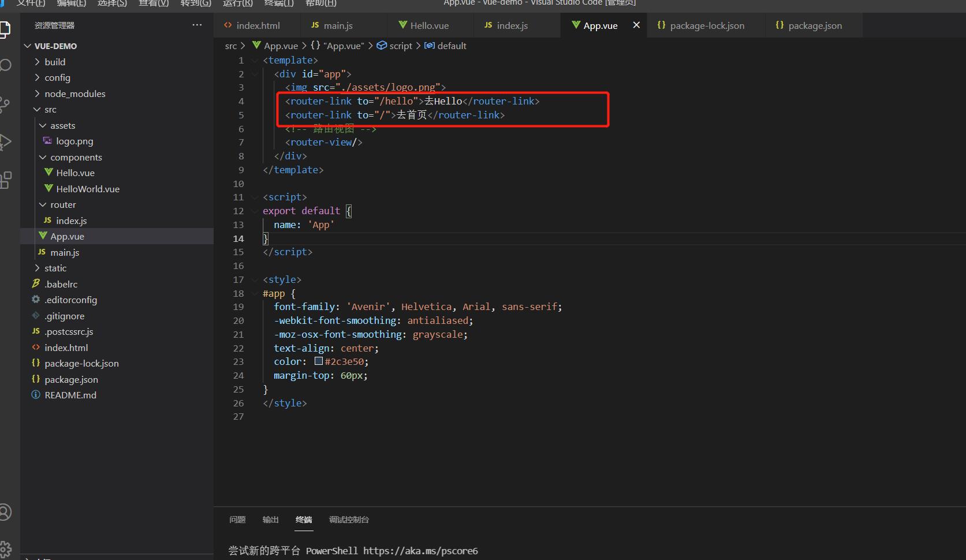
Task: Open the 调试控制台 panel tab
Action: tap(349, 520)
